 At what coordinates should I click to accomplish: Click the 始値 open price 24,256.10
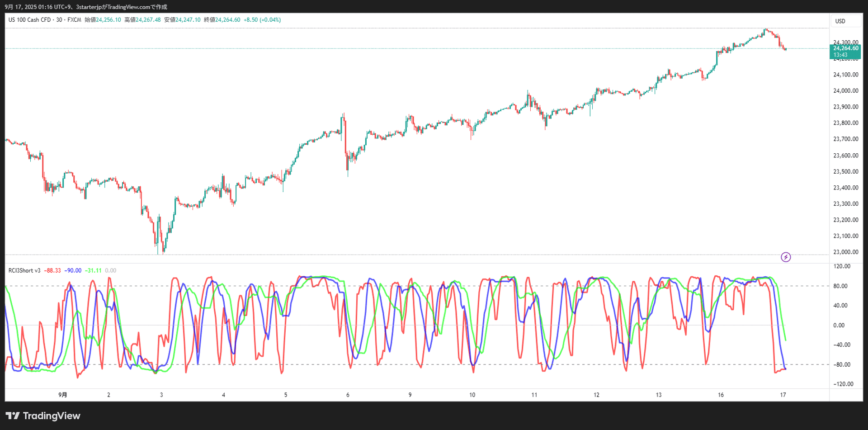108,20
